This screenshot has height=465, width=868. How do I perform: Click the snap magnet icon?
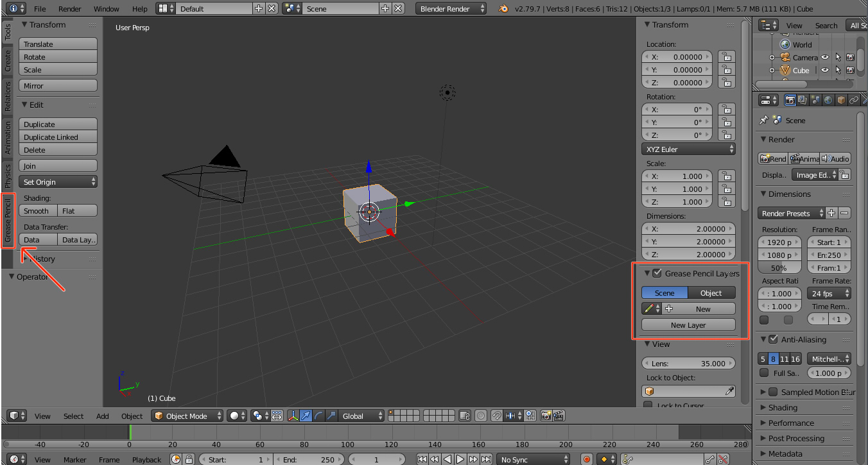point(496,416)
